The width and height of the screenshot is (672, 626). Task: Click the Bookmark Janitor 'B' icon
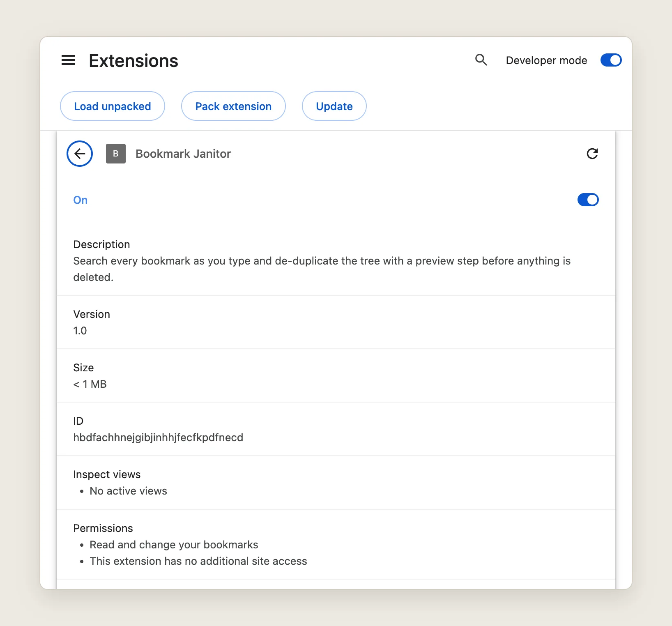pyautogui.click(x=116, y=154)
